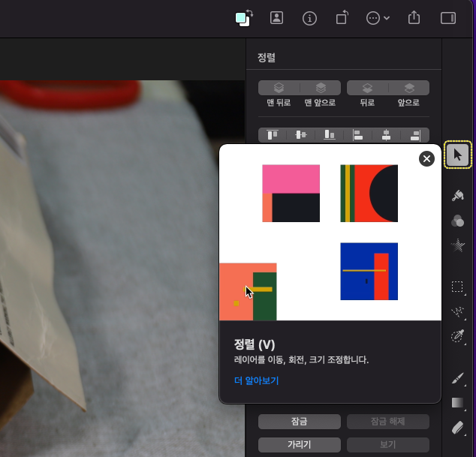The height and width of the screenshot is (457, 476).
Task: Open the info (i) inspector icon
Action: coord(309,18)
